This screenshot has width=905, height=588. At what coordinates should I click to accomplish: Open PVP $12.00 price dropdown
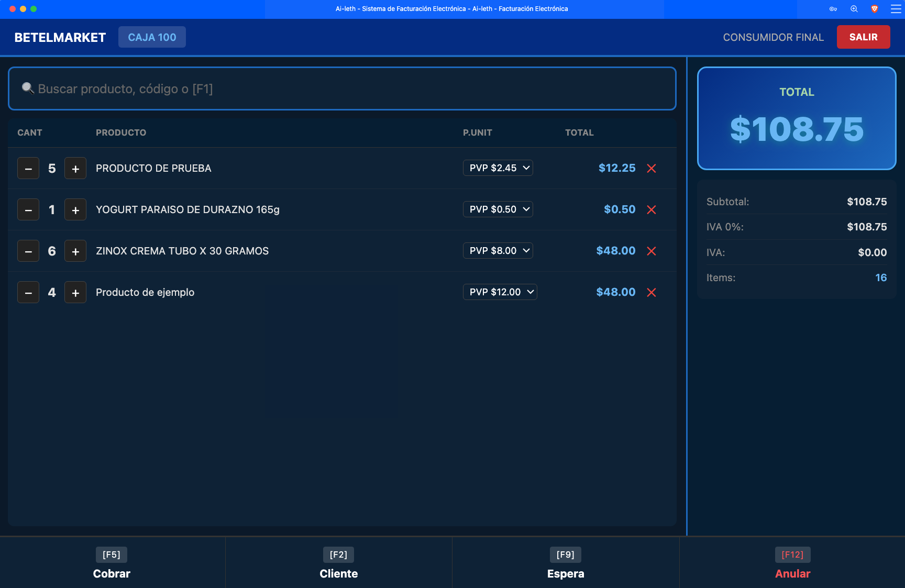tap(500, 292)
